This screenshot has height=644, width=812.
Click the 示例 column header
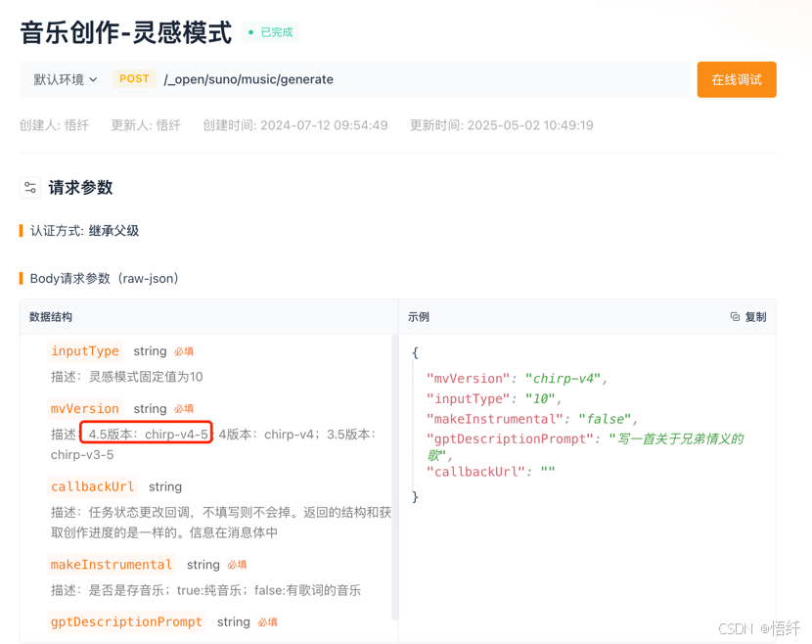[x=419, y=316]
